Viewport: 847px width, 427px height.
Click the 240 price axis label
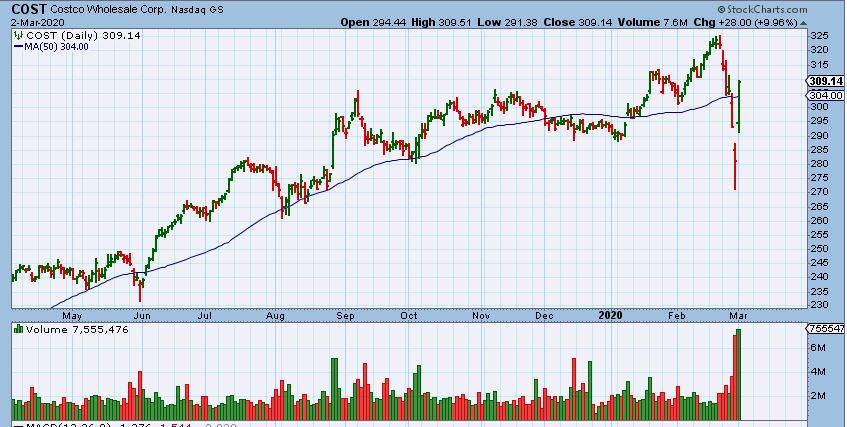(819, 276)
